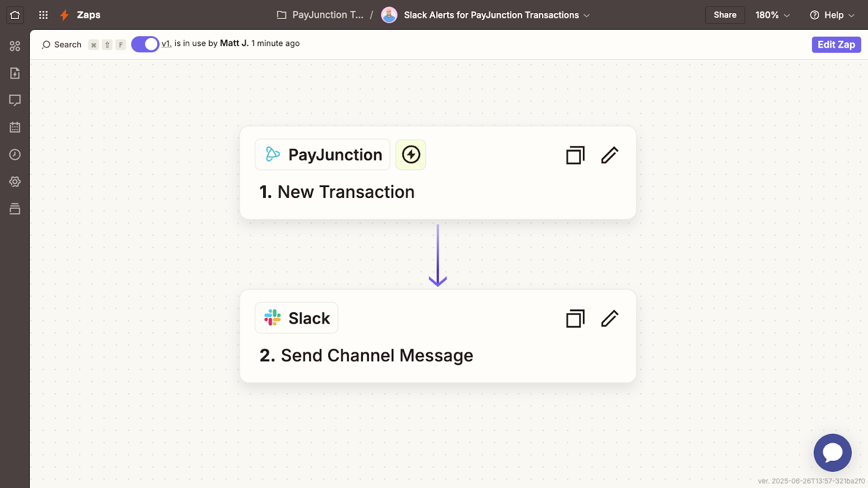Edit the Send Channel Message step pencil
This screenshot has height=488, width=868.
tap(610, 318)
